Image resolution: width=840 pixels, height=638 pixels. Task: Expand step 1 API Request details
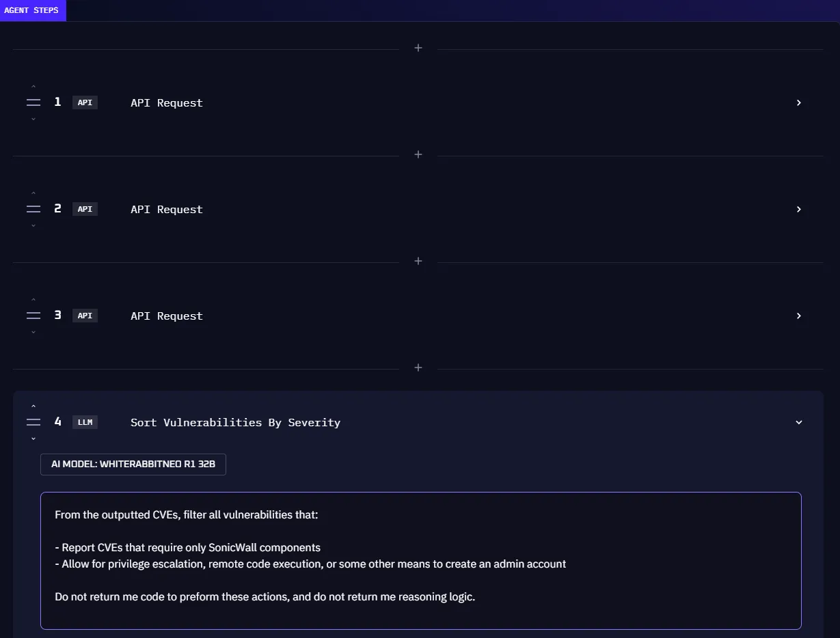[x=798, y=102]
